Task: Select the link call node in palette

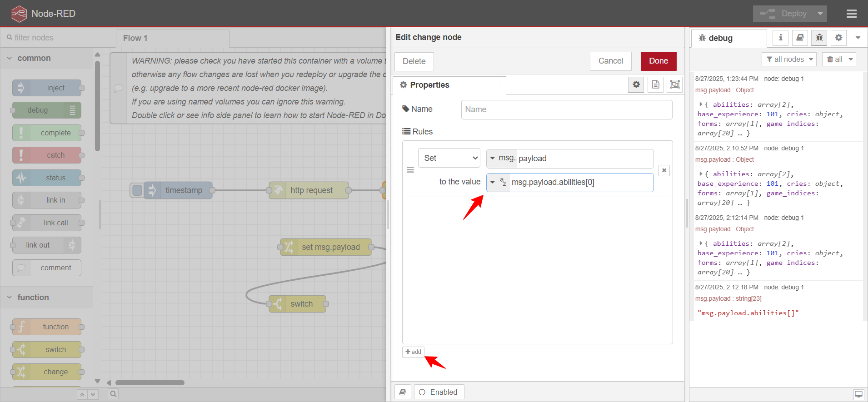Action: coord(47,223)
